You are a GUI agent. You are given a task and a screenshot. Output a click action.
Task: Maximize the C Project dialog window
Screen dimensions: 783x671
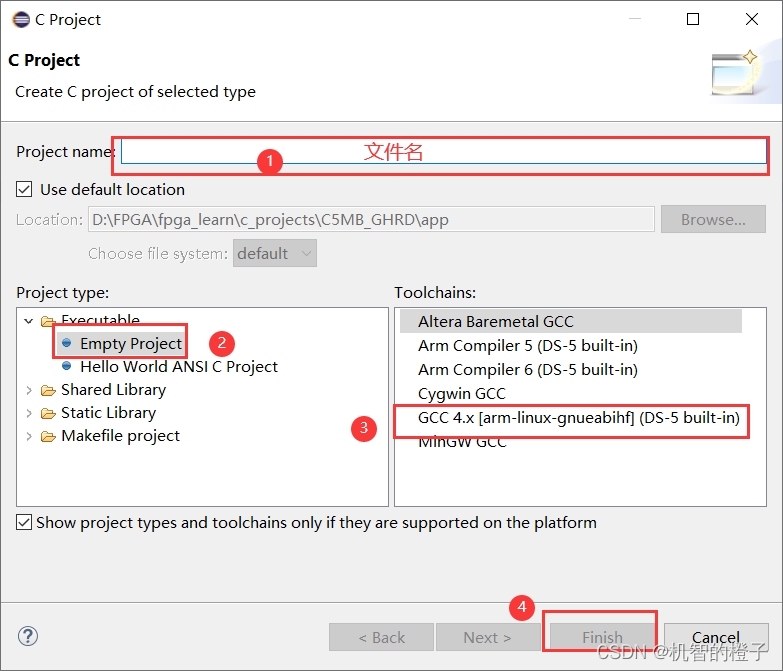coord(693,19)
